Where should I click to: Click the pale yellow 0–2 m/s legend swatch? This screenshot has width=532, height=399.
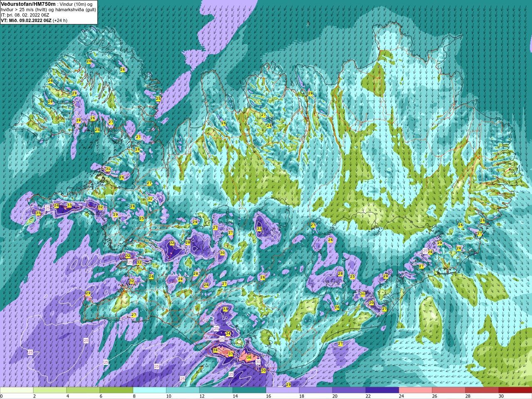(x=17, y=390)
